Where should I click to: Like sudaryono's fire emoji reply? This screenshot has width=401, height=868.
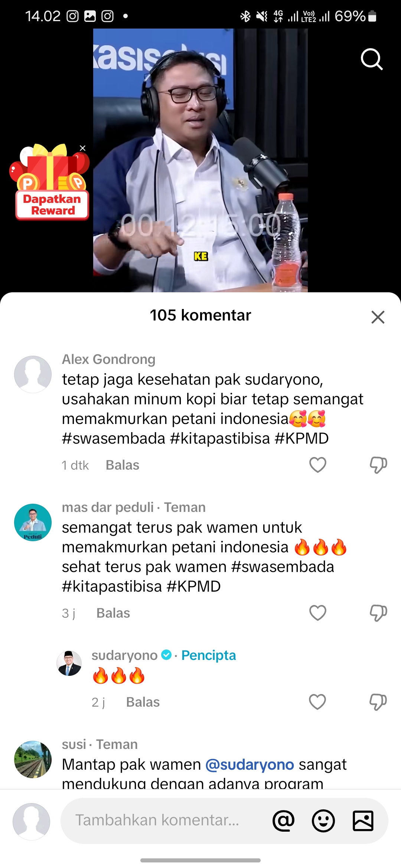coord(317,702)
